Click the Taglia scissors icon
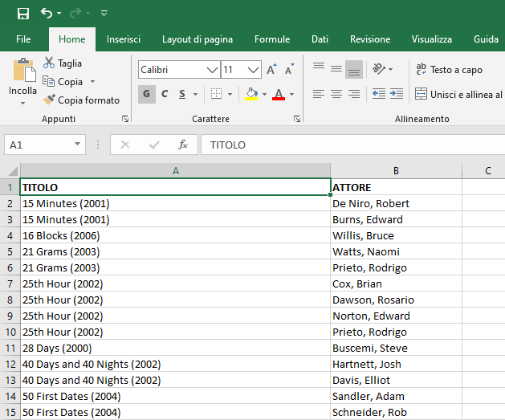 pos(49,63)
